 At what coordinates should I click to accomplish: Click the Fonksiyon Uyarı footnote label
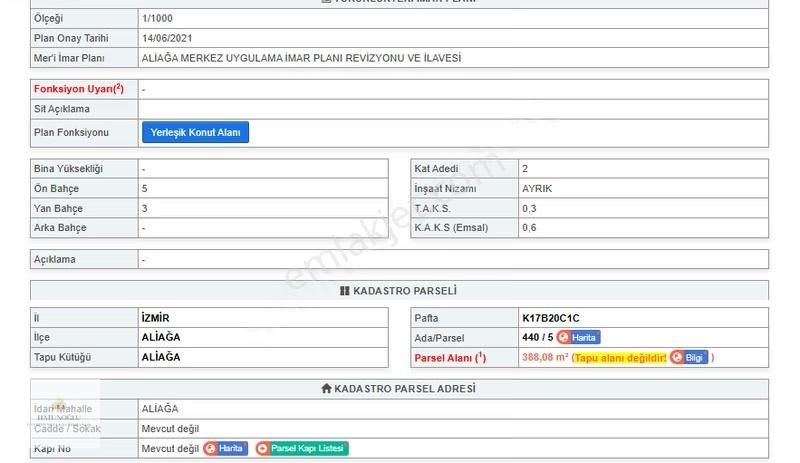coord(79,89)
